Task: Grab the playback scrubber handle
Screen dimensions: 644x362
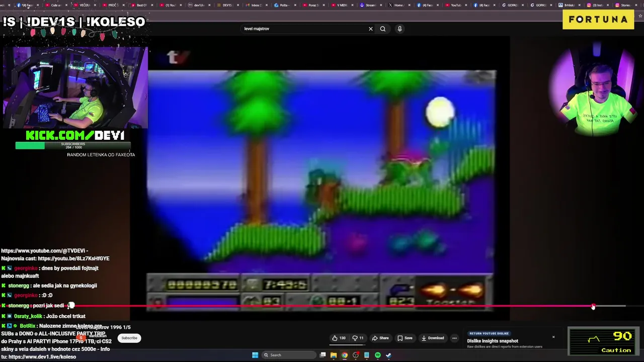Action: point(593,306)
